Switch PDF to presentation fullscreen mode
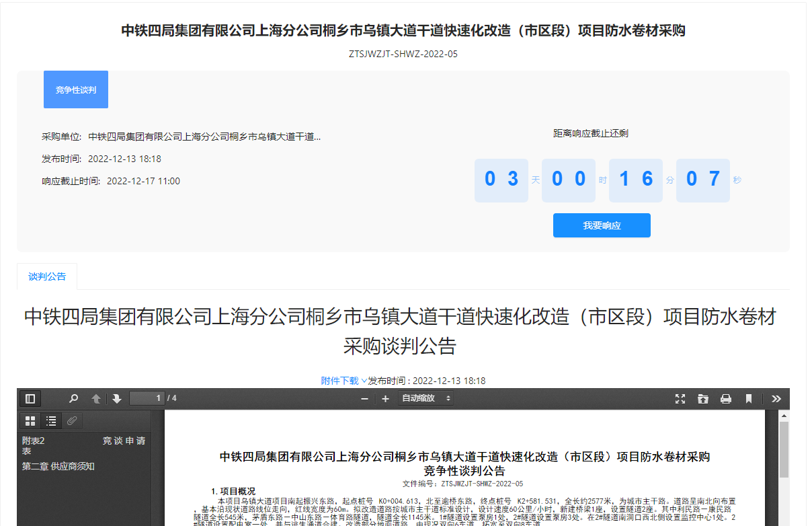 click(680, 398)
